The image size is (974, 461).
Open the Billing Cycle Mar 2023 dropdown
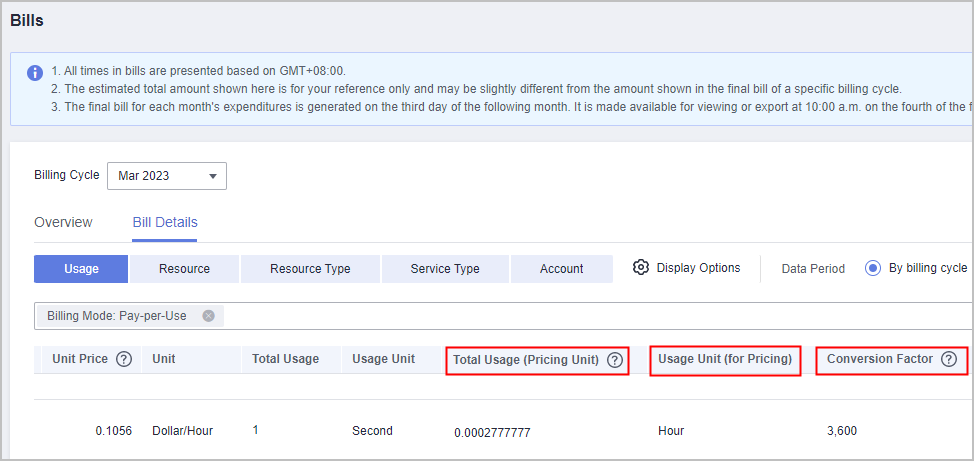click(x=167, y=176)
